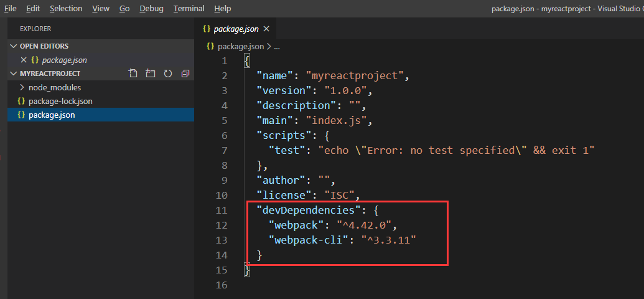Click the package.json breadcrumb

(241, 47)
